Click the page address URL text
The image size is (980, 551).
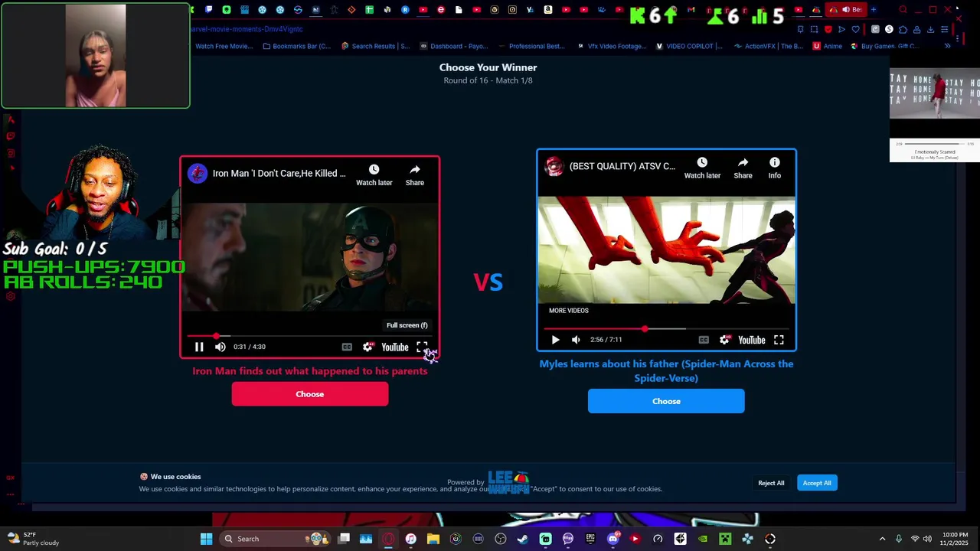point(247,29)
